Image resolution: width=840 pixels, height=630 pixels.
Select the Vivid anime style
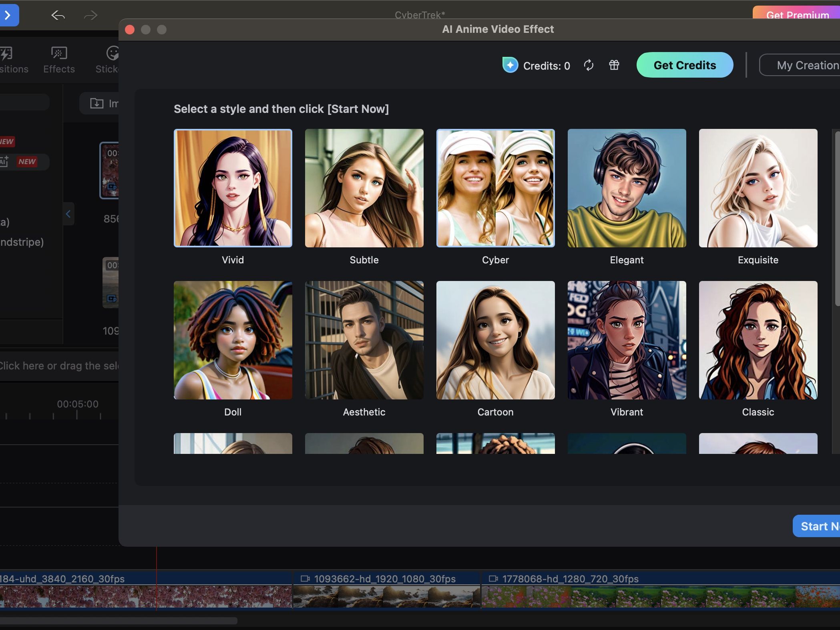(233, 188)
